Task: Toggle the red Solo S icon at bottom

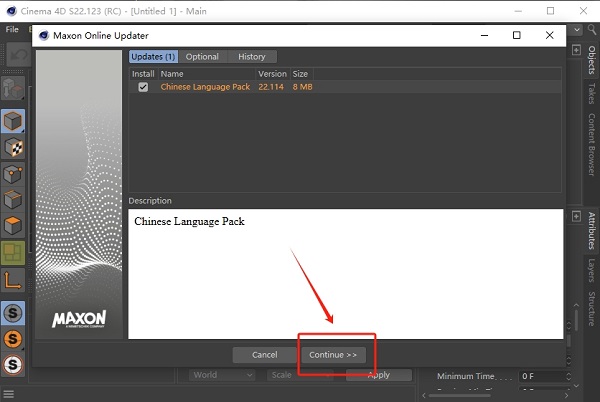Action: pos(13,365)
